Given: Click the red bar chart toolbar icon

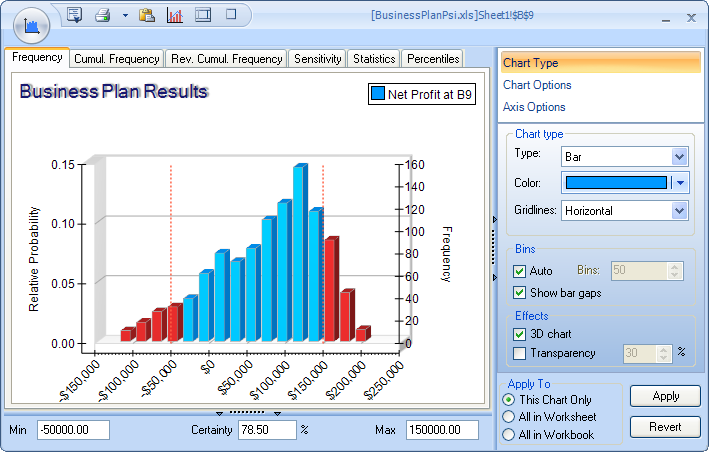Looking at the screenshot, I should tap(175, 15).
